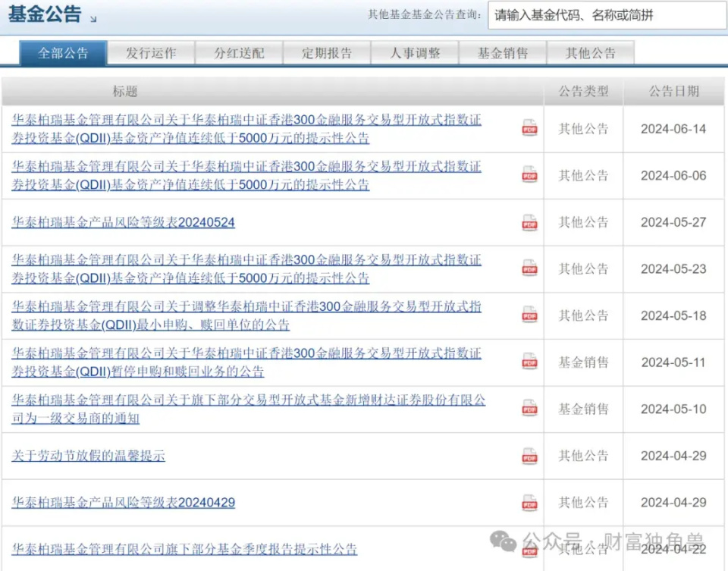Click the date 2024-05-23
The width and height of the screenshot is (728, 571).
[673, 268]
